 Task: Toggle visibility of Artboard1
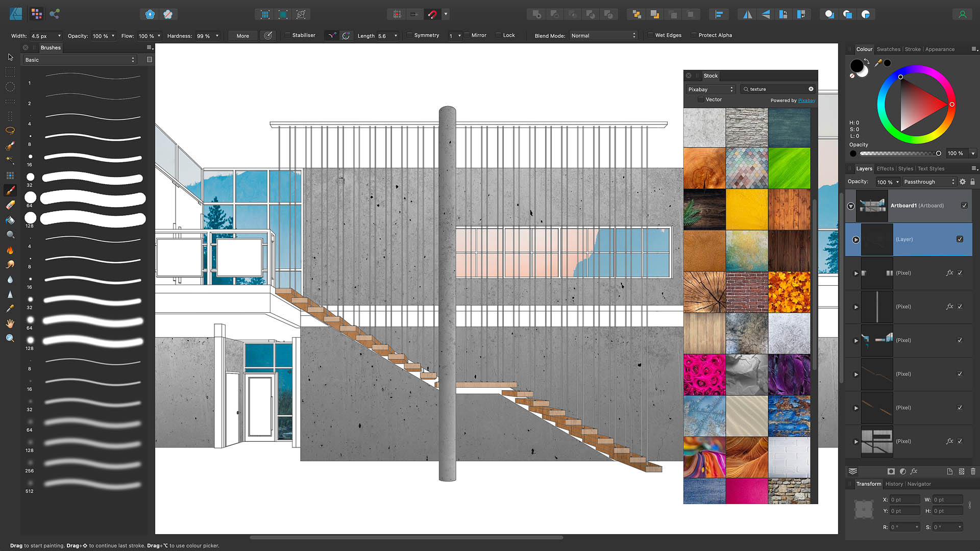tap(964, 205)
